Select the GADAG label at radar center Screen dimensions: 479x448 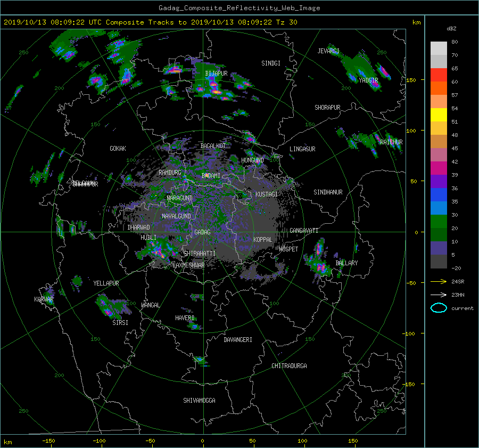tap(202, 232)
